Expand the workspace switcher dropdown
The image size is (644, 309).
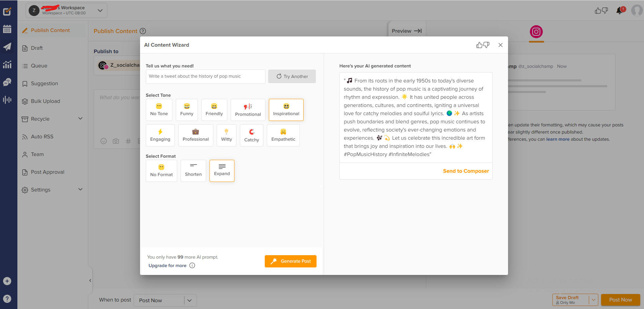point(100,11)
